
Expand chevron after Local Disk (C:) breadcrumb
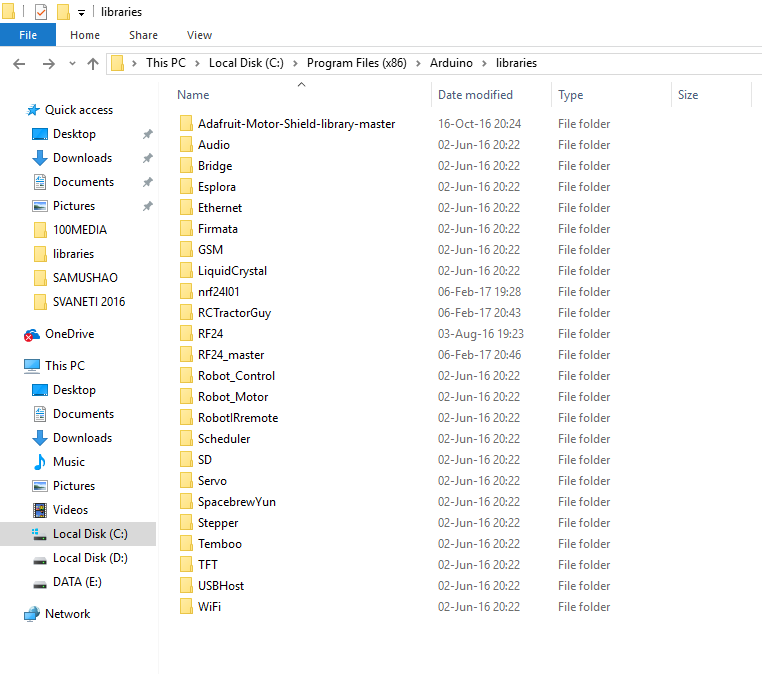[x=295, y=64]
